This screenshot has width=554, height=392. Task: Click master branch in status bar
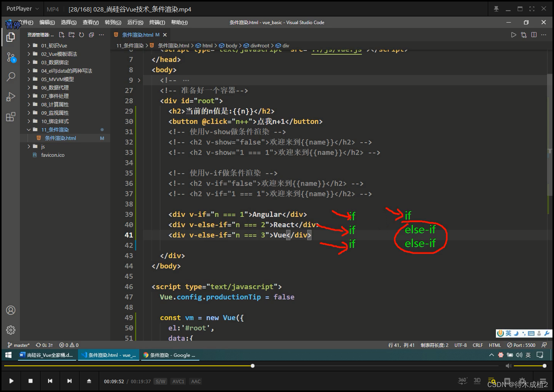point(18,345)
